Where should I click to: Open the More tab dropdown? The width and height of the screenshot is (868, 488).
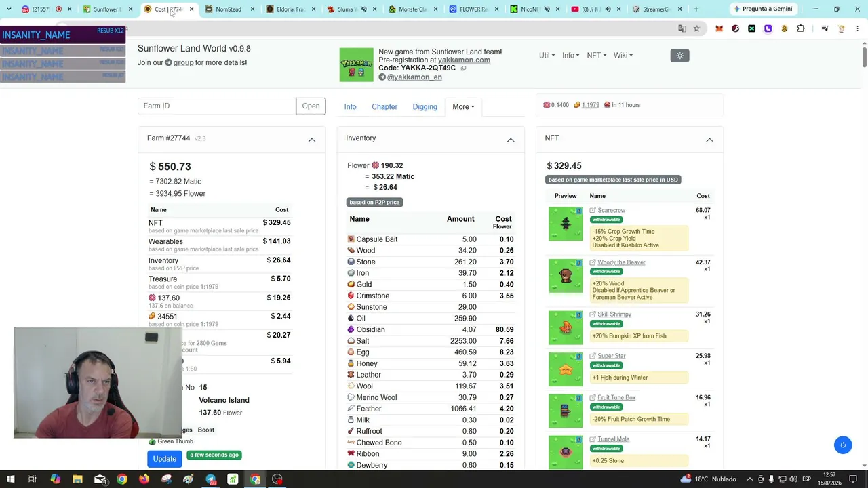click(463, 106)
